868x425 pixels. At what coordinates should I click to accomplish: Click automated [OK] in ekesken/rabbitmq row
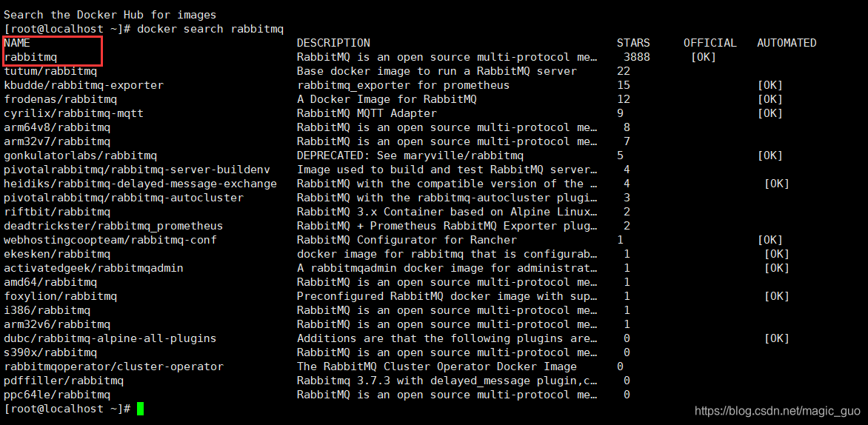click(776, 254)
